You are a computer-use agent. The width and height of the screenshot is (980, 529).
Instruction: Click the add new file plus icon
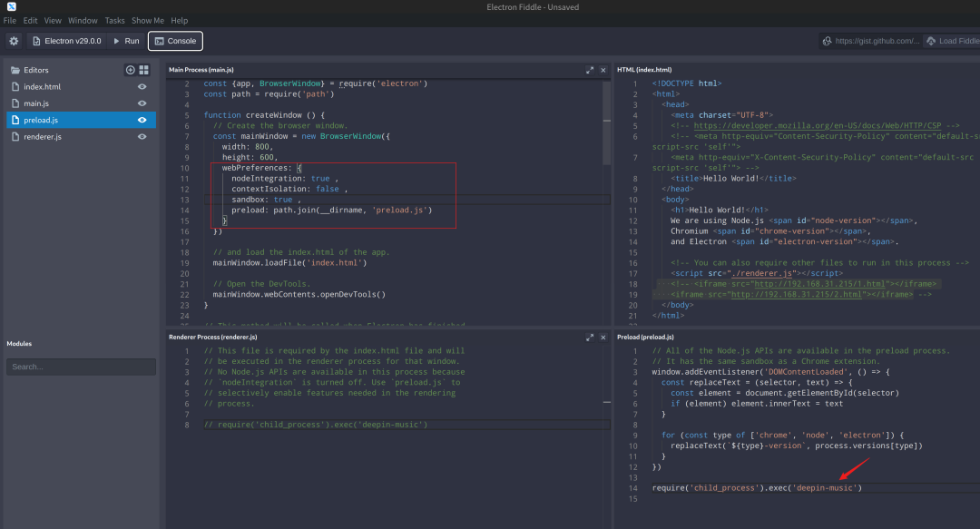(x=130, y=70)
